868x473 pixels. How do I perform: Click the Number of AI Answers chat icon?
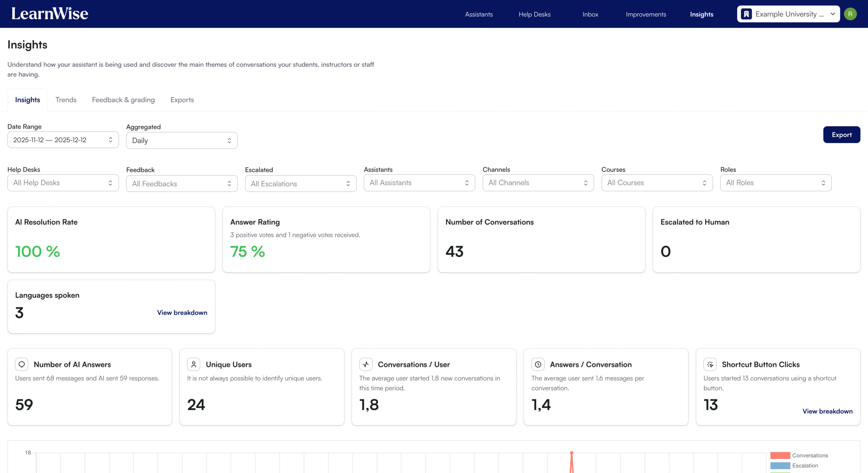click(22, 364)
